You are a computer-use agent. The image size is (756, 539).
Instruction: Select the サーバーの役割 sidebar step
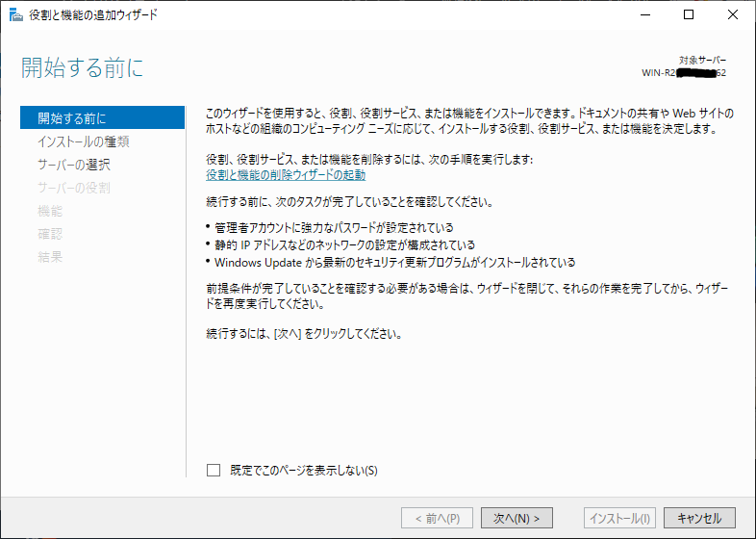pyautogui.click(x=74, y=188)
